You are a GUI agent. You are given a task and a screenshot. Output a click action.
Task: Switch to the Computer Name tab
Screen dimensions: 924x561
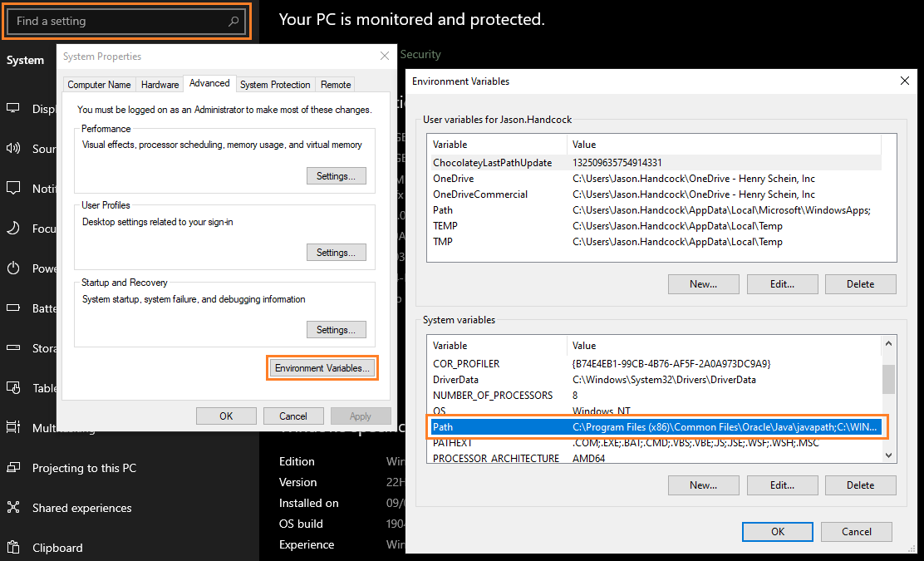[x=99, y=85]
